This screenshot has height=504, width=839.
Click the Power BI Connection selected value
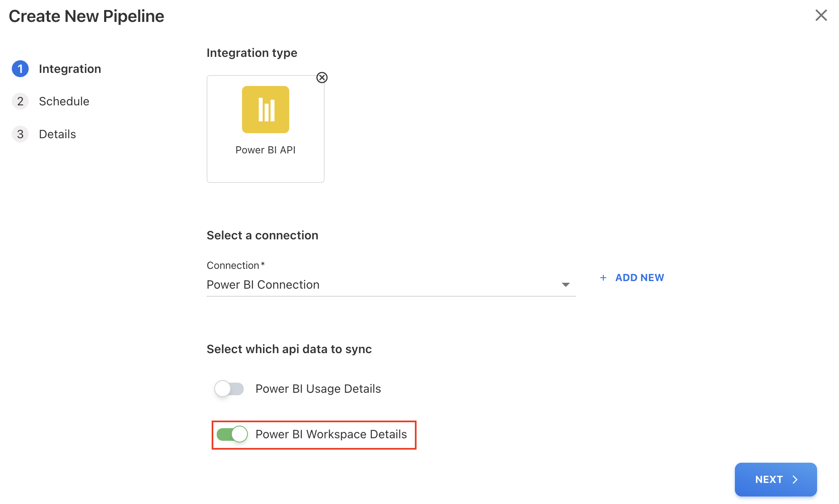point(263,285)
